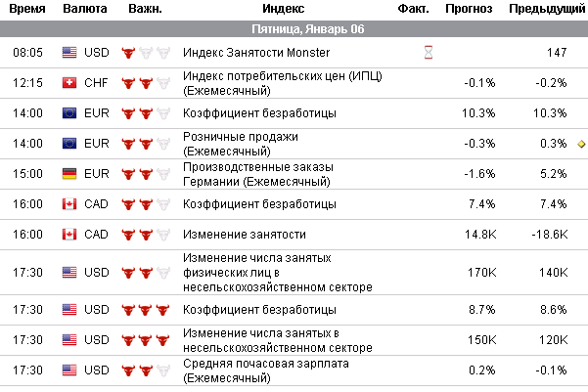Click the yellow diamond marker next to 0.3%
This screenshot has height=392, width=588.
click(x=581, y=144)
